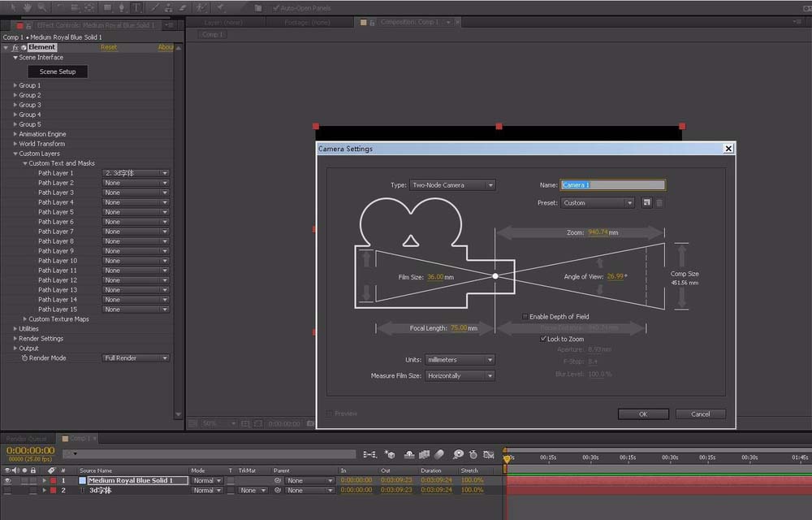The height and width of the screenshot is (520, 812).
Task: Open the camera Type dropdown
Action: click(x=451, y=185)
